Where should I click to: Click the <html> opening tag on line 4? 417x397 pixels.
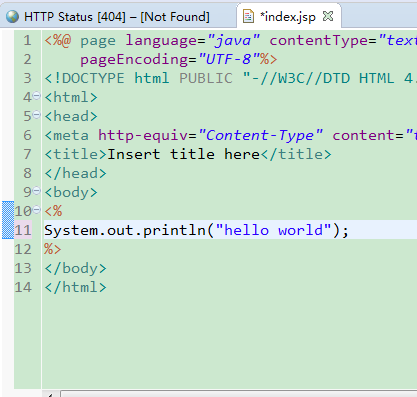(71, 97)
